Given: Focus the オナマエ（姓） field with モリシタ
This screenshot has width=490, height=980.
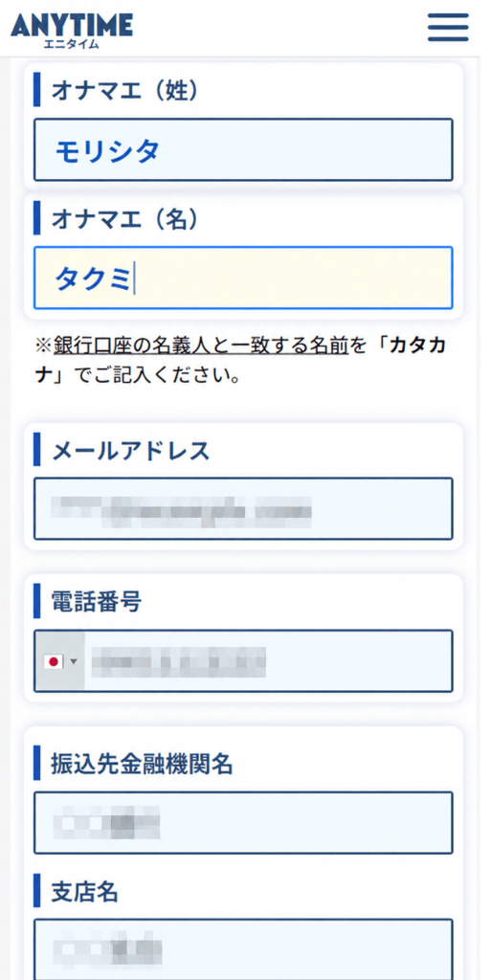Looking at the screenshot, I should 243,150.
